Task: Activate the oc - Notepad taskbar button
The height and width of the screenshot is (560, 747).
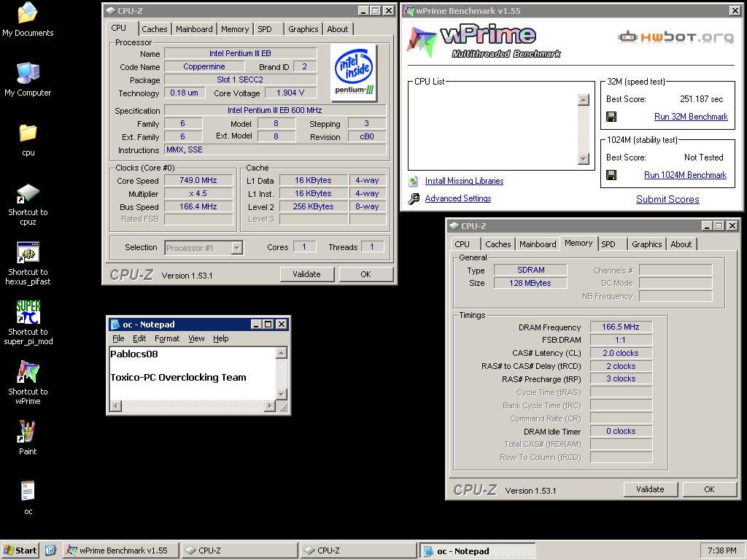Action: point(477,551)
